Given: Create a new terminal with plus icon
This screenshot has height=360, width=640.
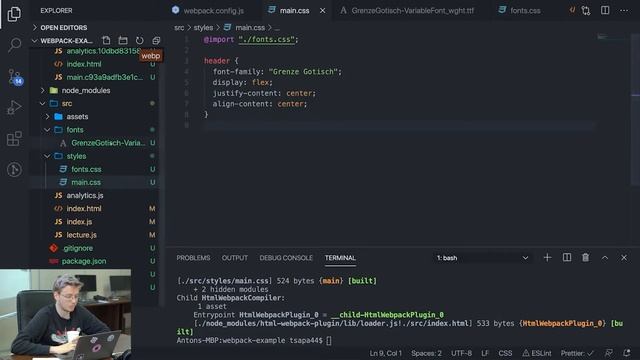Looking at the screenshot, I should coord(547,258).
